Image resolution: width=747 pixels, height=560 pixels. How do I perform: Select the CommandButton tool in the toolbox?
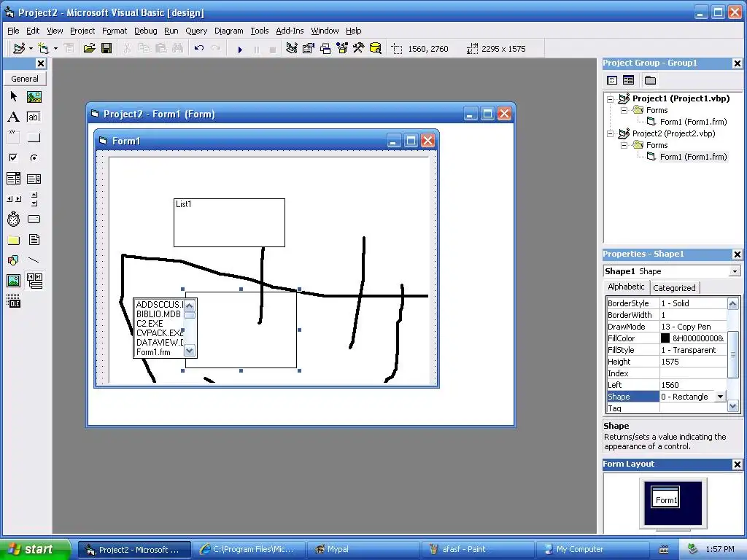(34, 138)
